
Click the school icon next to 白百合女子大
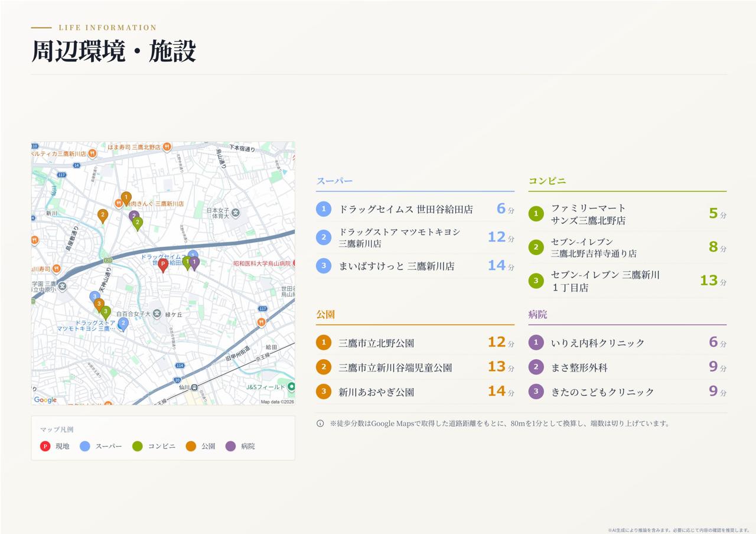(157, 314)
